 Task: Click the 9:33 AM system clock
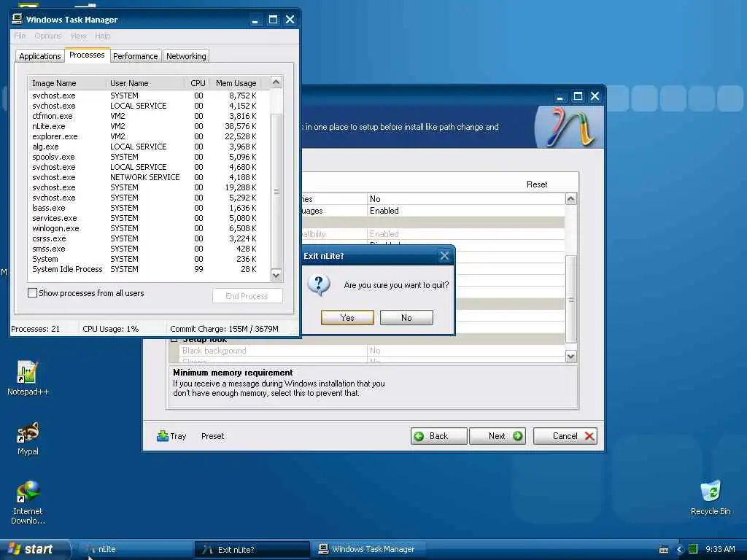pyautogui.click(x=720, y=549)
